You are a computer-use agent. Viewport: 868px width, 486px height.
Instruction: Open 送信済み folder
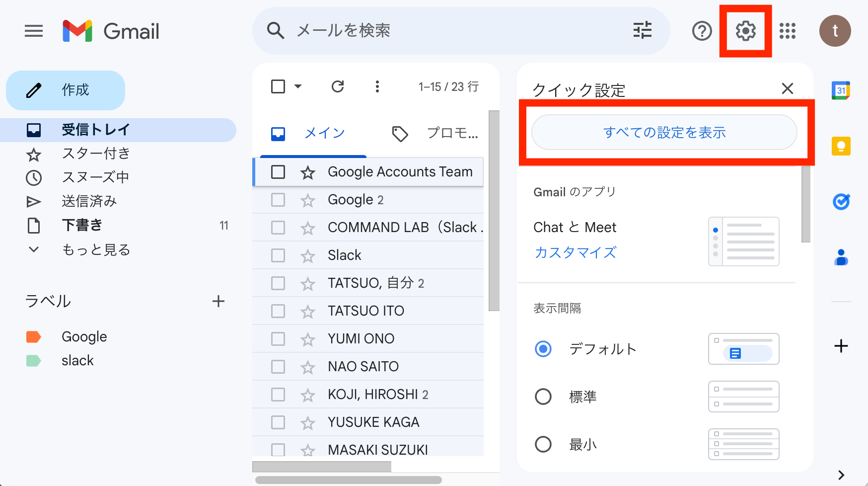(x=118, y=202)
